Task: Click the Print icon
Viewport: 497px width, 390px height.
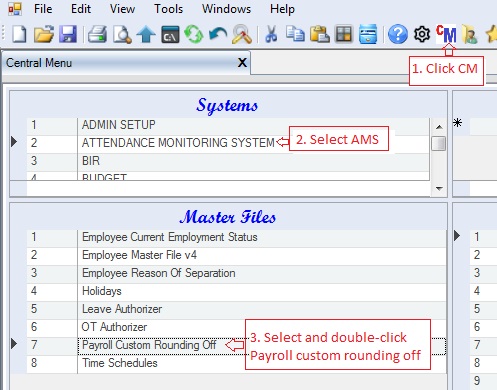Action: 97,34
